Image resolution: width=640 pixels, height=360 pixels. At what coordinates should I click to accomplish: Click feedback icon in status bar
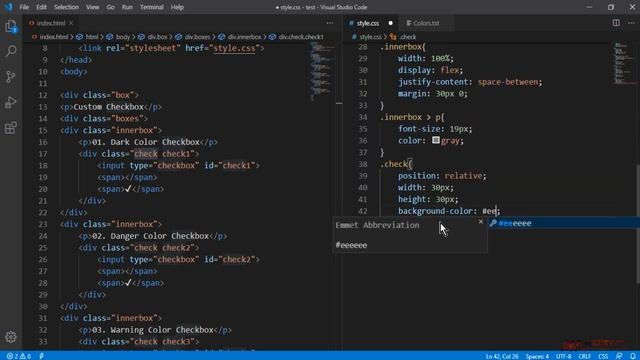pyautogui.click(x=619, y=356)
